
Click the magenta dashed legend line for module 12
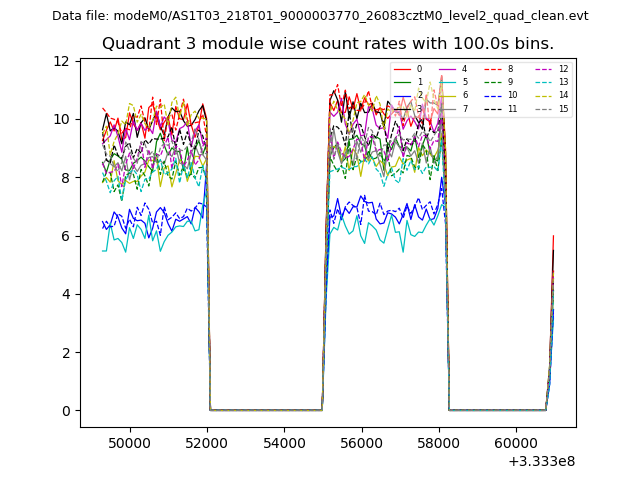click(x=542, y=69)
